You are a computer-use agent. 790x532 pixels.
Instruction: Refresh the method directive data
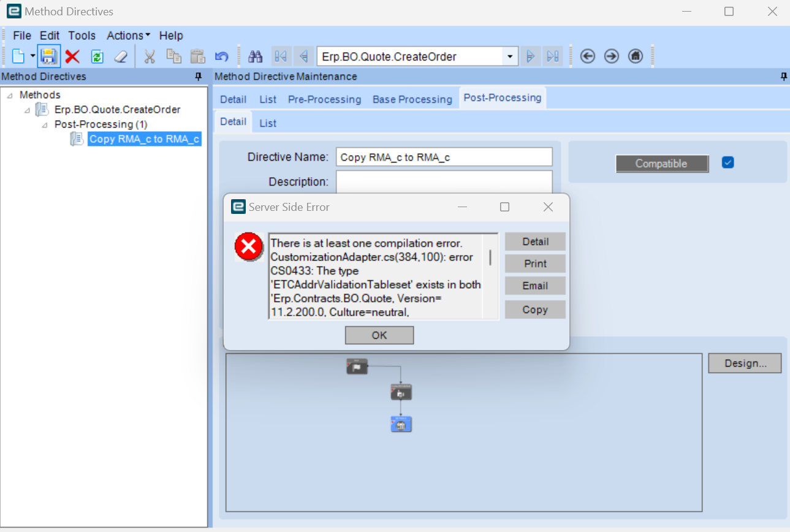pos(97,56)
